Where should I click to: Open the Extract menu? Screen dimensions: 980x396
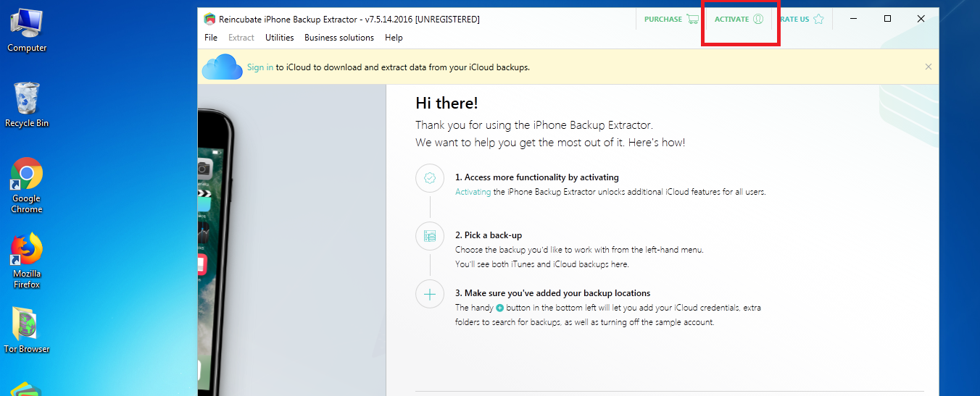(241, 38)
